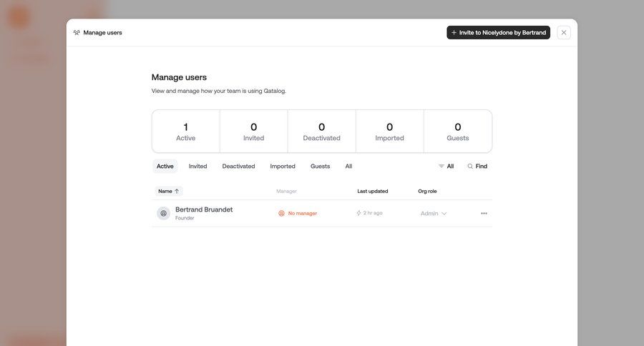Click Bertrand Bruandet's avatar icon

click(x=163, y=214)
